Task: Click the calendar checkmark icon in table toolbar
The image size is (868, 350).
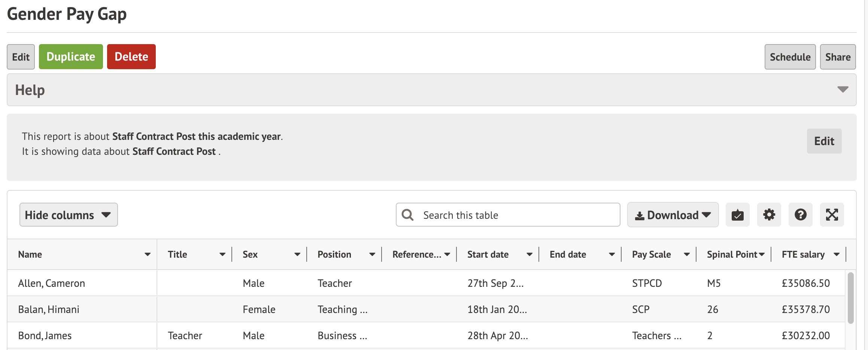Action: click(x=737, y=215)
